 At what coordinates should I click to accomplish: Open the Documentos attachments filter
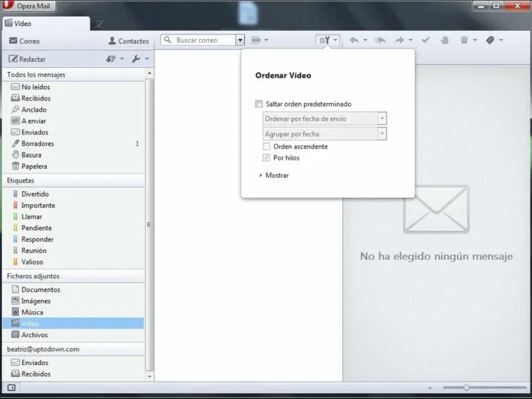pyautogui.click(x=73, y=289)
